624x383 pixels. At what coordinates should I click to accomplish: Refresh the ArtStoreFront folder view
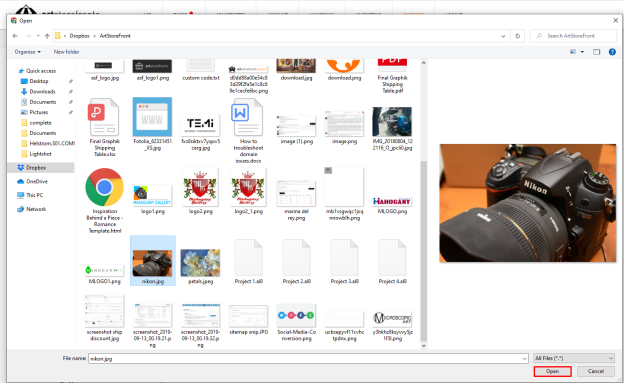pos(518,36)
